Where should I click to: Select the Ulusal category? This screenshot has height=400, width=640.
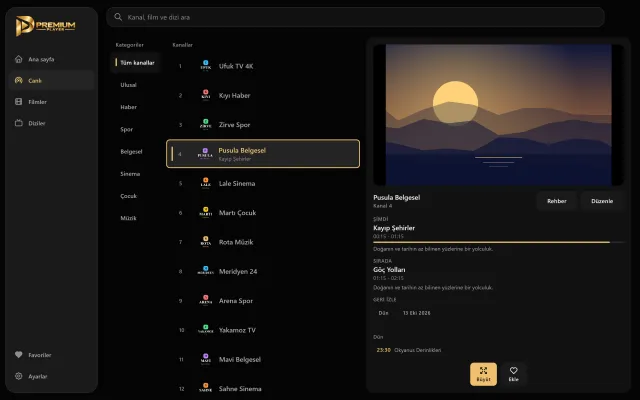coord(129,85)
